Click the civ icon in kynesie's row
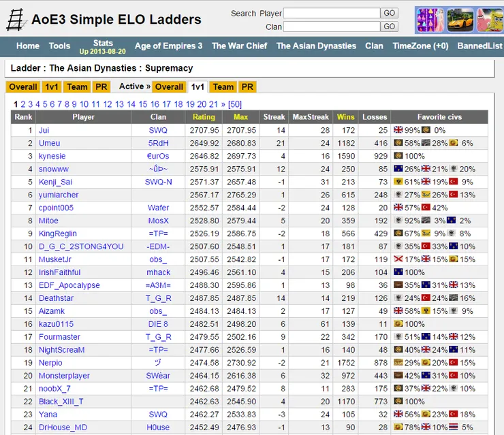Viewport: 504px width, 435px height. coord(398,156)
